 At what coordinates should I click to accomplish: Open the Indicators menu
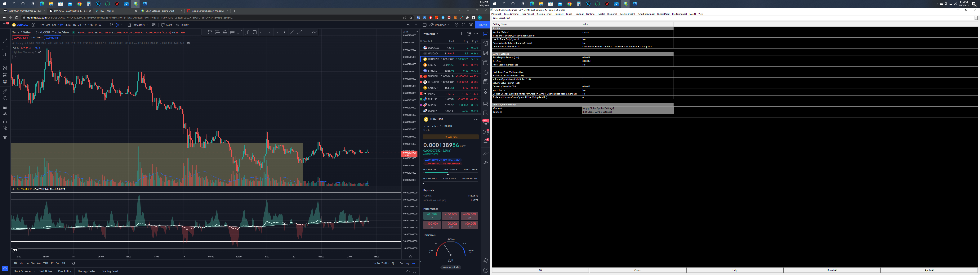[x=138, y=25]
